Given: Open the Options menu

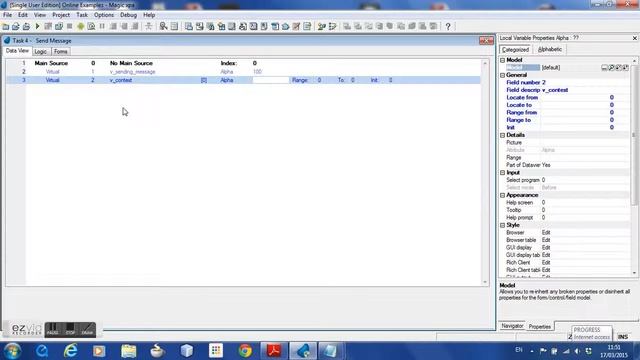Looking at the screenshot, I should click(104, 15).
